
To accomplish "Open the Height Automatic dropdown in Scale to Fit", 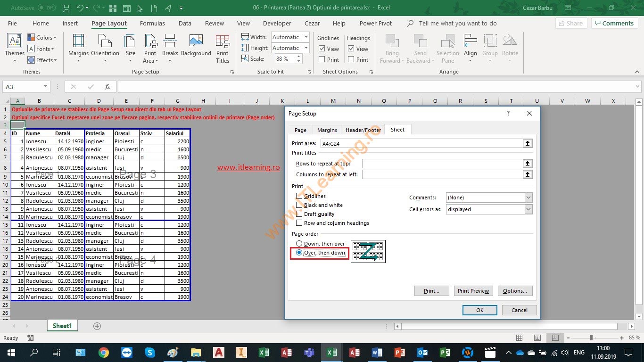I will tap(306, 48).
